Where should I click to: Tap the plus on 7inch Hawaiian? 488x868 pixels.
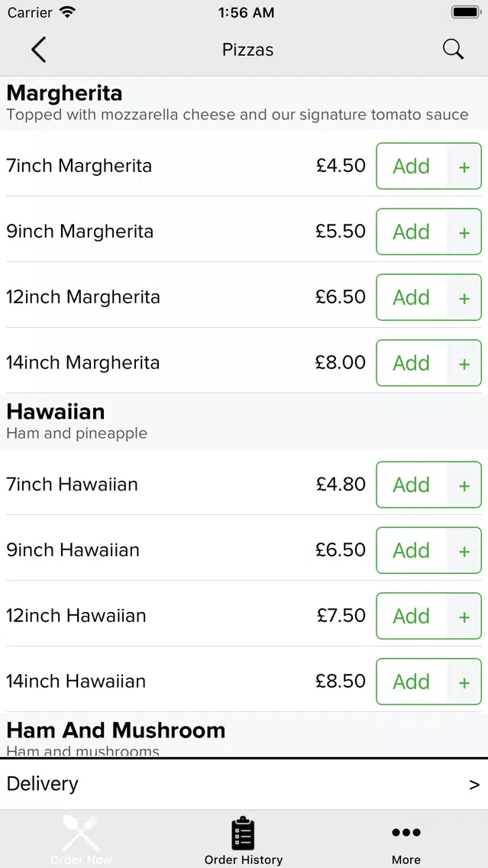(464, 484)
